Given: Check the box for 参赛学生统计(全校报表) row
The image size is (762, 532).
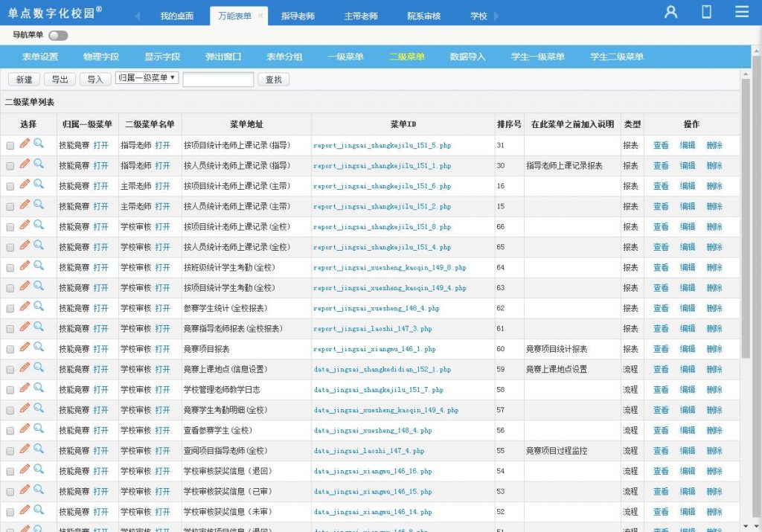Looking at the screenshot, I should tap(10, 309).
